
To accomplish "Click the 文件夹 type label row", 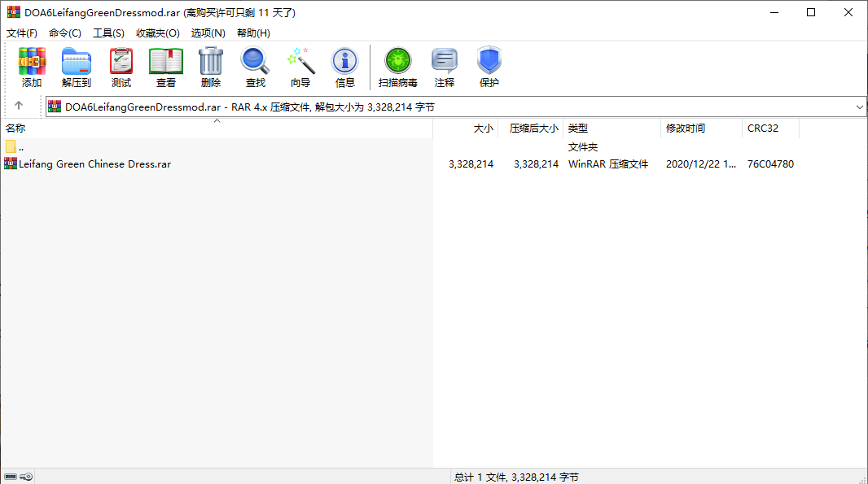I will click(583, 147).
